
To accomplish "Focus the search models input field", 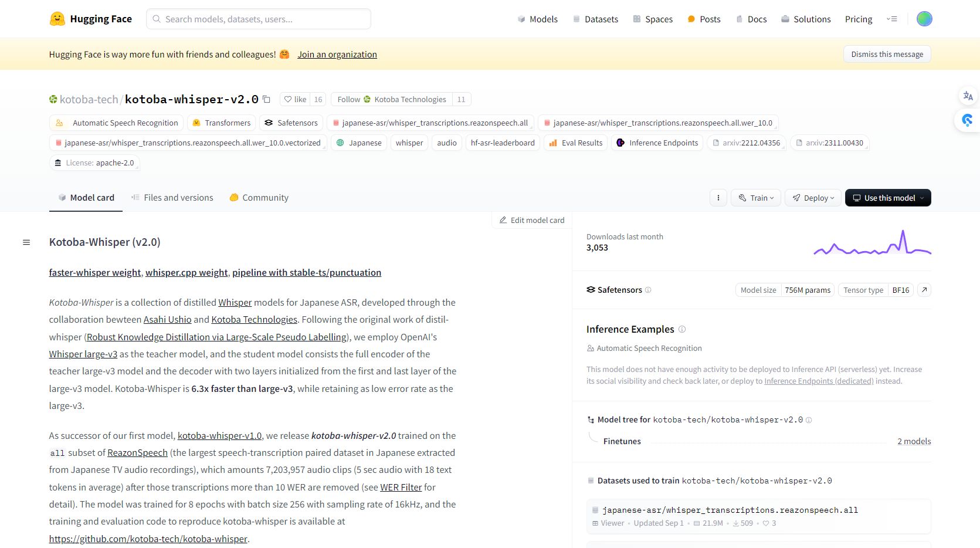I will (259, 19).
